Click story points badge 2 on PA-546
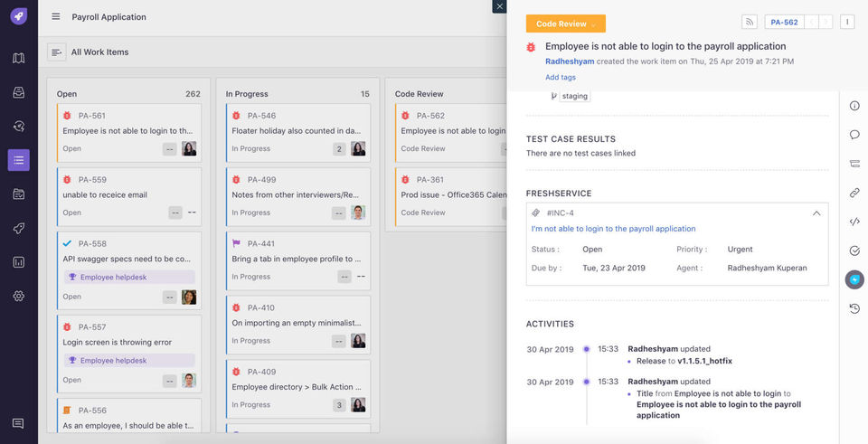The width and height of the screenshot is (868, 444). (x=339, y=148)
